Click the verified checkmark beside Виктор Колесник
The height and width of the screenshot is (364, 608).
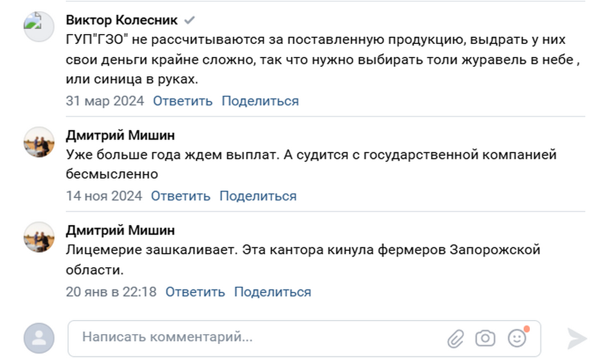pos(188,19)
